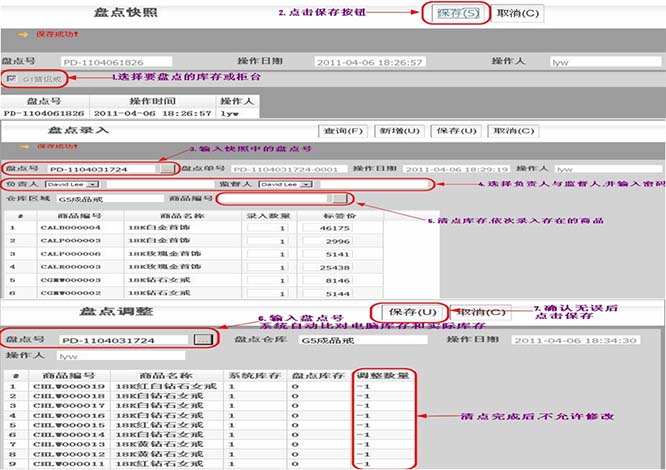Screen dimensions: 666x470
Task: Click 取消(C) in the 盘点快照 header
Action: [x=518, y=14]
